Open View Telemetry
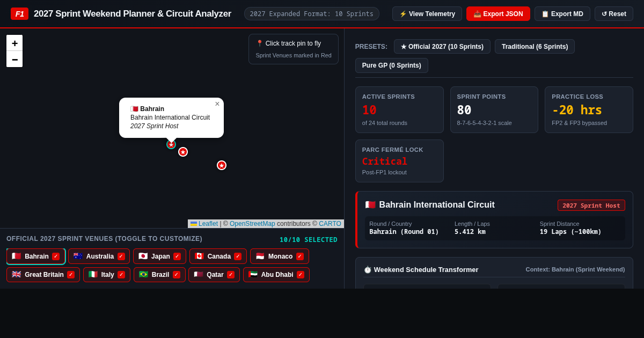 coord(427,14)
